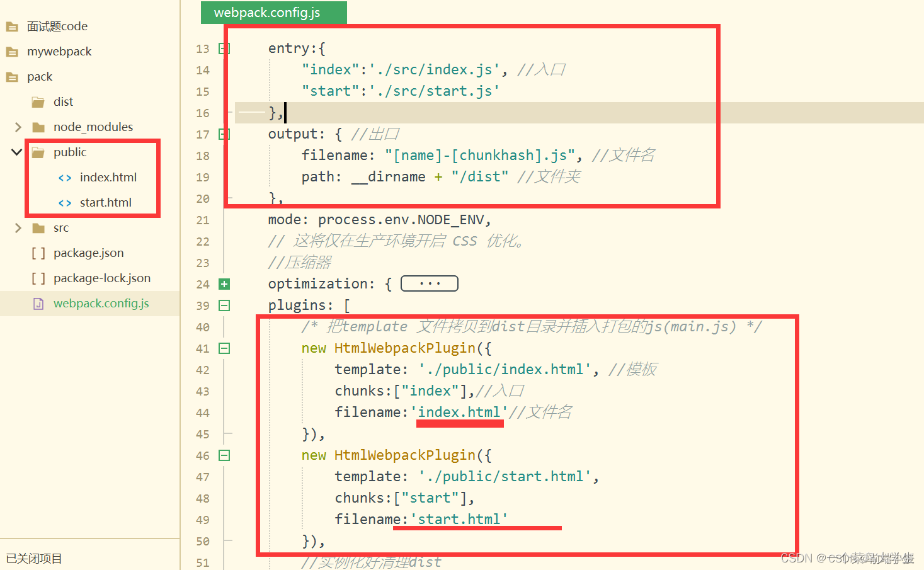
Task: Click the dist folder icon
Action: [x=38, y=102]
